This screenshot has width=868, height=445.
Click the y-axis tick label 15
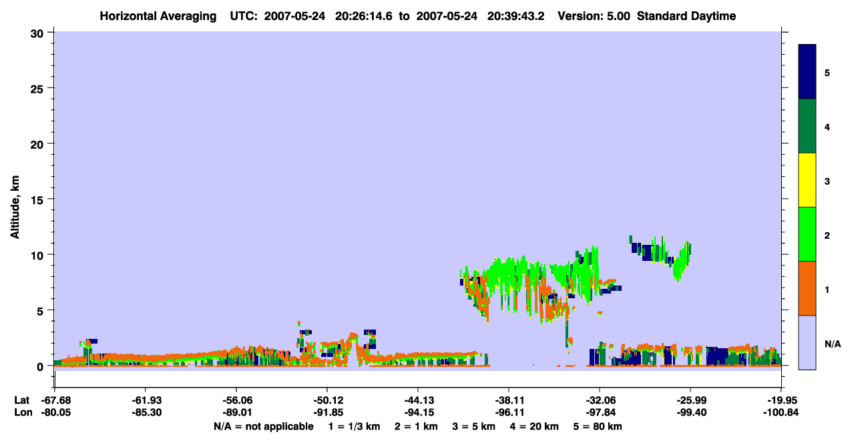click(x=39, y=199)
